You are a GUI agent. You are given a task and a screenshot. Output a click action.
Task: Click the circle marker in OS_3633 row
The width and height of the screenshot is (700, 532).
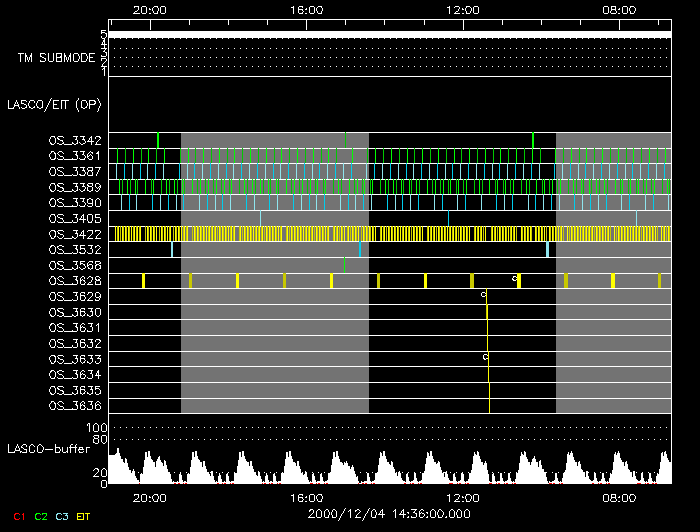[x=485, y=356]
